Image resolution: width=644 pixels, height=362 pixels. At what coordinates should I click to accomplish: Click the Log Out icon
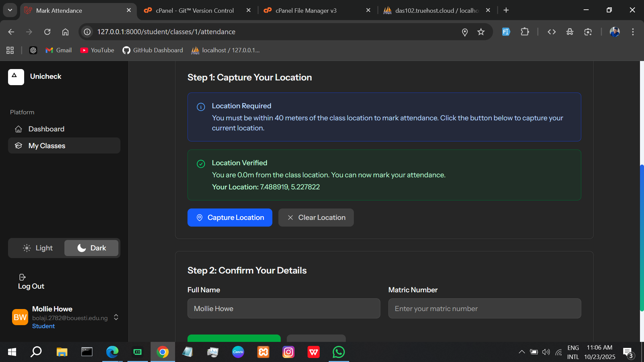pos(22,277)
